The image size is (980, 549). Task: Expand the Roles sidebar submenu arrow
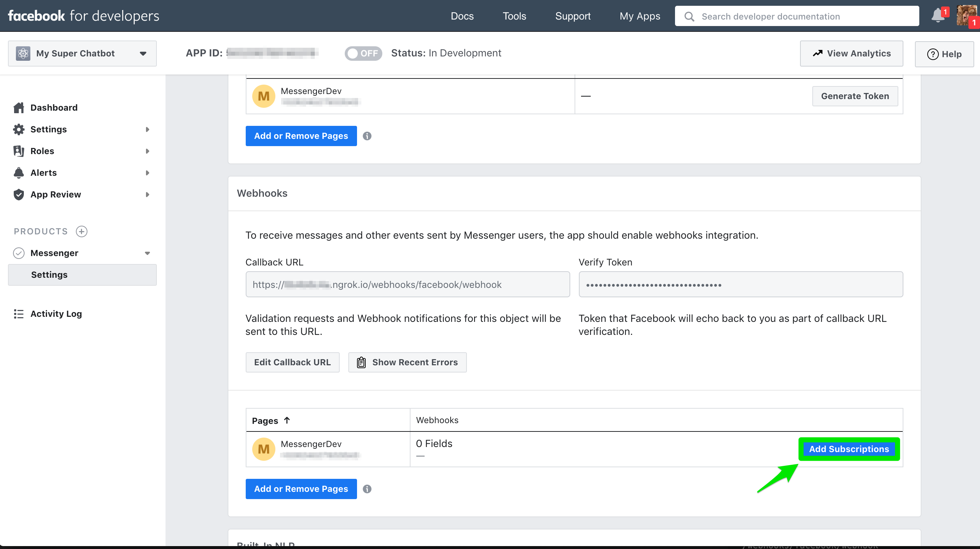coord(147,151)
